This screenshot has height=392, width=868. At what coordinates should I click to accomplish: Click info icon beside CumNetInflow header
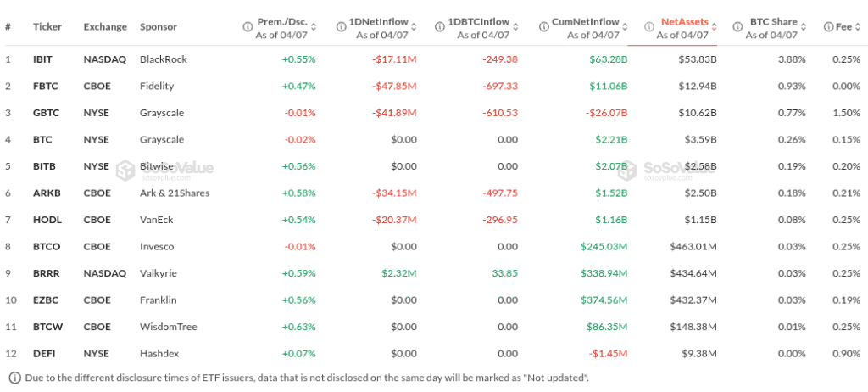coord(542,27)
